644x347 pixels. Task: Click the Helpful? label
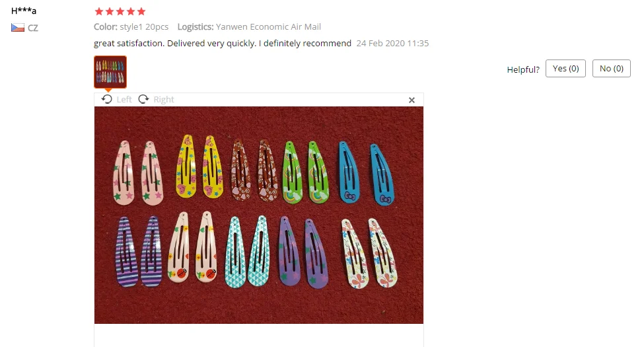523,69
